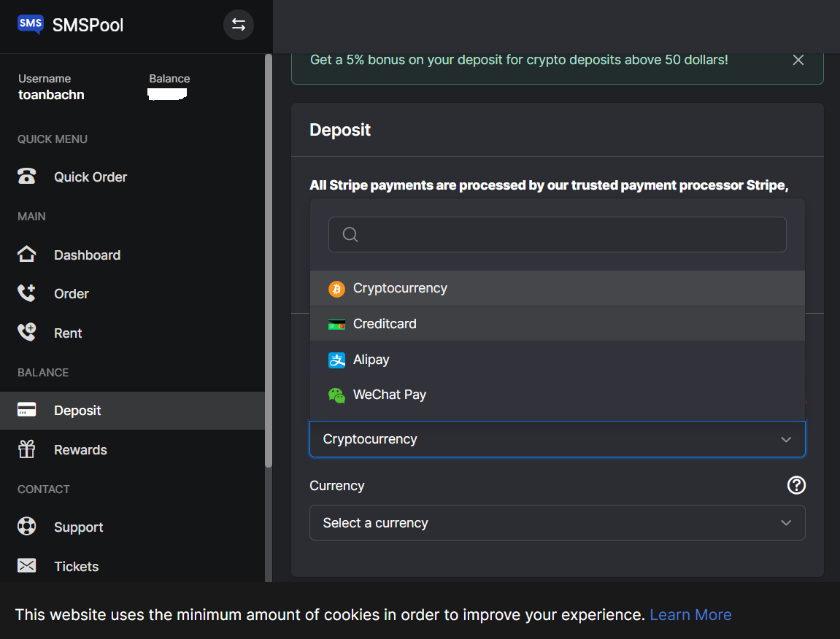Open Quick Order from the sidebar
The image size is (840, 639).
pos(90,177)
